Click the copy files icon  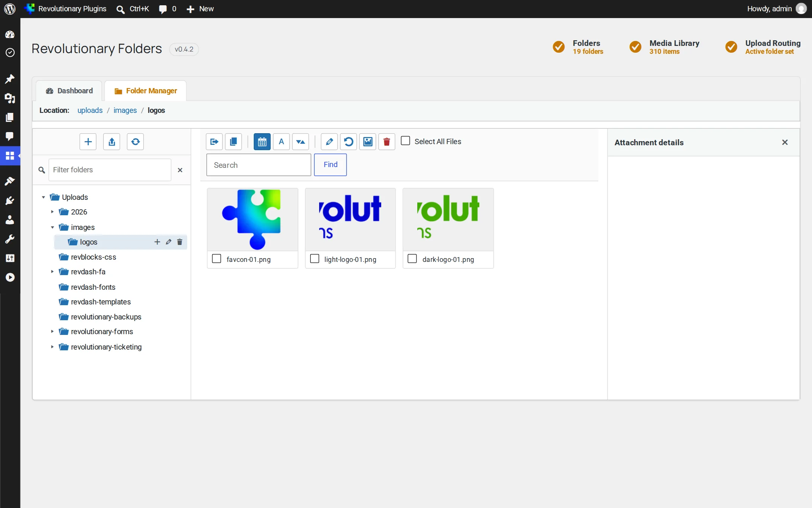233,142
